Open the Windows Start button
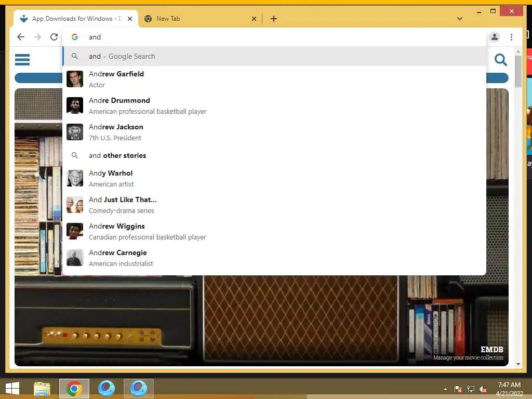This screenshot has height=399, width=532. pos(12,389)
